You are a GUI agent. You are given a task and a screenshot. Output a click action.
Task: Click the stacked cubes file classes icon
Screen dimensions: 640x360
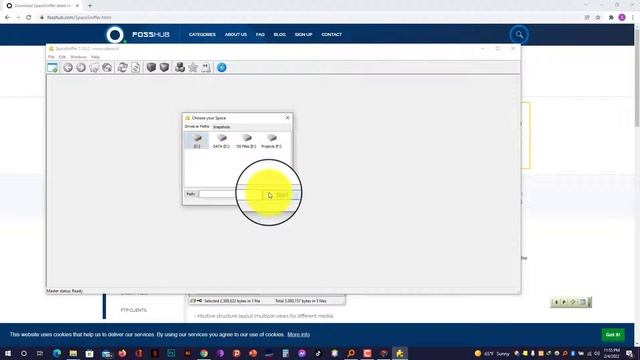[x=180, y=68]
